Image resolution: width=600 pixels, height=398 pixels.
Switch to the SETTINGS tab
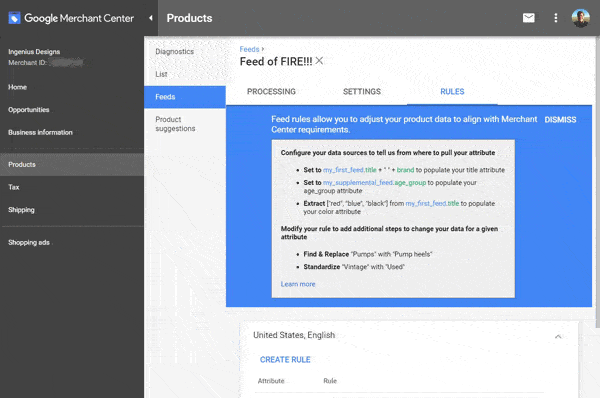[x=362, y=91]
